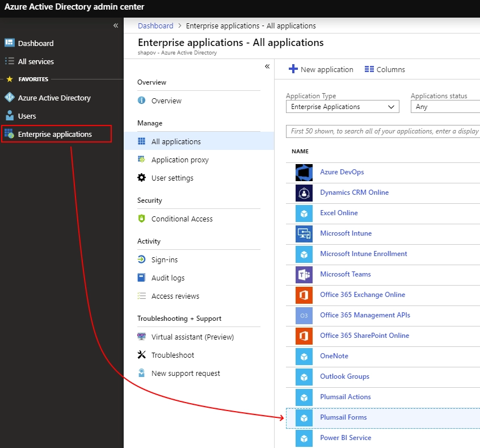This screenshot has width=480, height=448.
Task: Open New support request item
Action: [186, 373]
